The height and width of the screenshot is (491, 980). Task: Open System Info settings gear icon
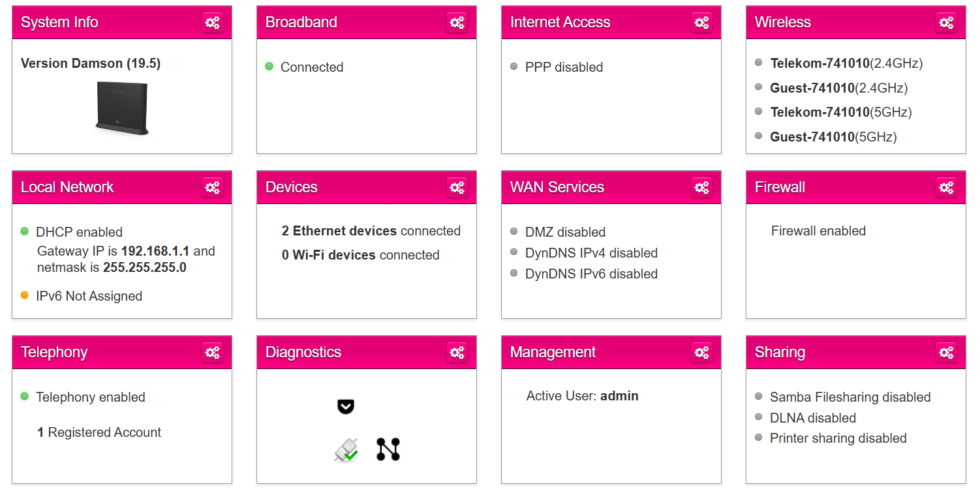tap(213, 23)
